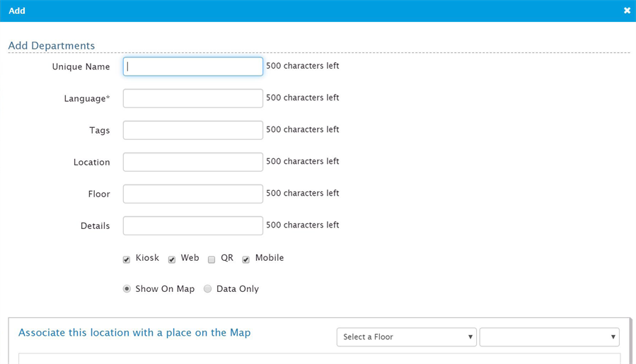Image resolution: width=636 pixels, height=364 pixels.
Task: Click the Language* field label
Action: coord(87,98)
